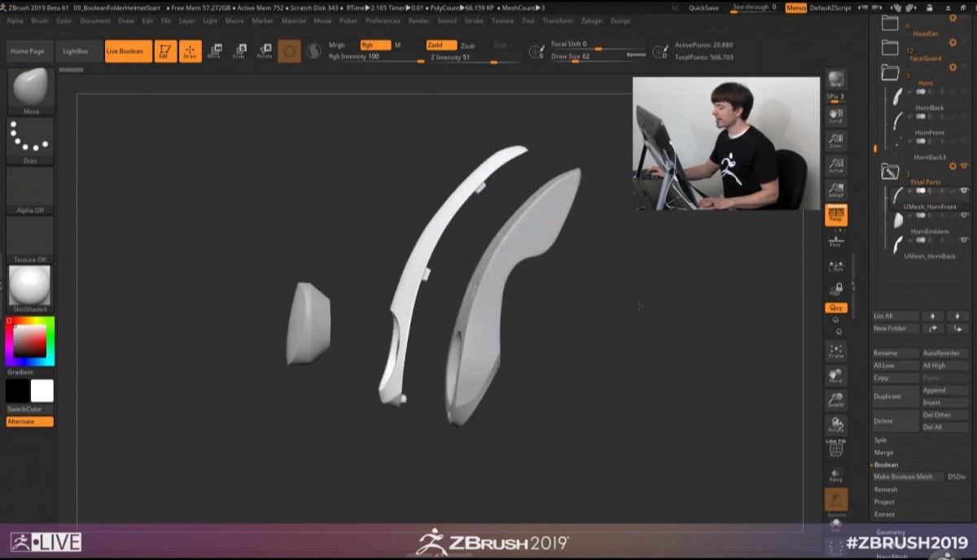Click the Rotate transform icon in top toolbar
This screenshot has width=977, height=560.
(x=264, y=51)
